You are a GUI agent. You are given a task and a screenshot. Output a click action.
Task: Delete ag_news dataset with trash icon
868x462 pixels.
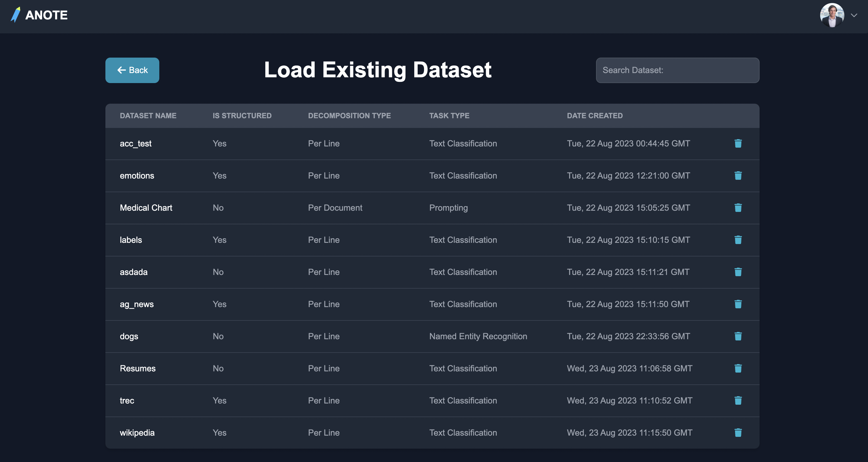[x=738, y=304]
